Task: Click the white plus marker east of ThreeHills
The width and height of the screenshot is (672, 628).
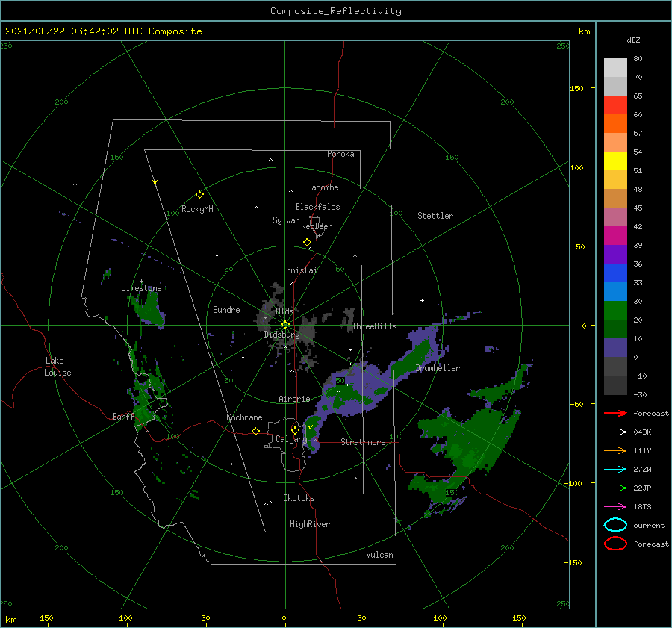Action: pyautogui.click(x=422, y=300)
